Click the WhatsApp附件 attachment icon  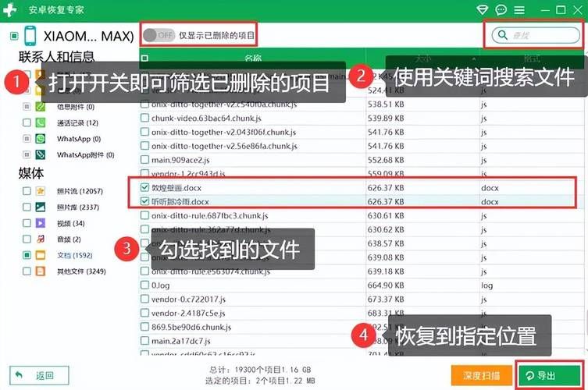click(x=40, y=154)
